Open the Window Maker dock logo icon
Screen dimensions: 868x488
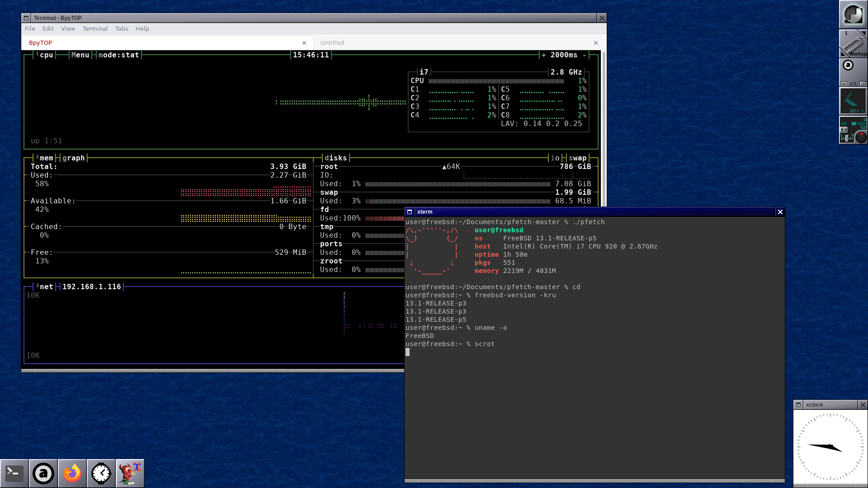pyautogui.click(x=854, y=14)
